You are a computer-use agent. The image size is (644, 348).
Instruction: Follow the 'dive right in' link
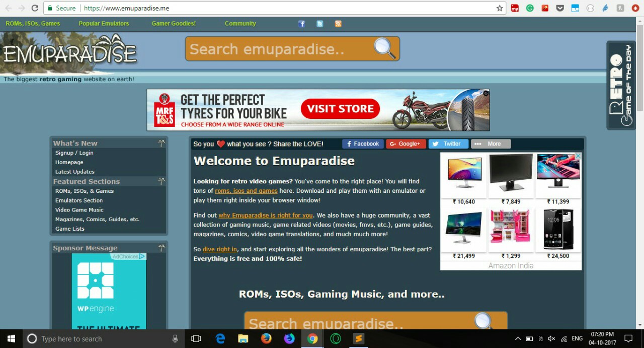pos(220,249)
